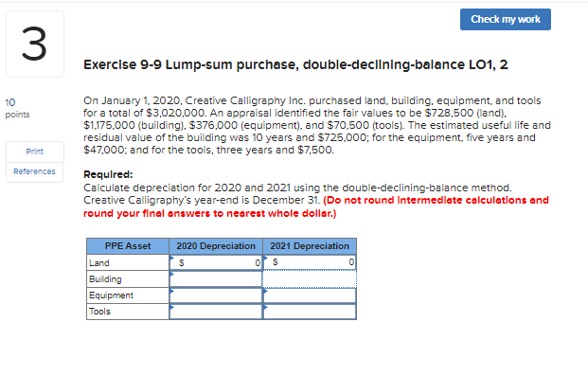Click the Required: label

[108, 174]
